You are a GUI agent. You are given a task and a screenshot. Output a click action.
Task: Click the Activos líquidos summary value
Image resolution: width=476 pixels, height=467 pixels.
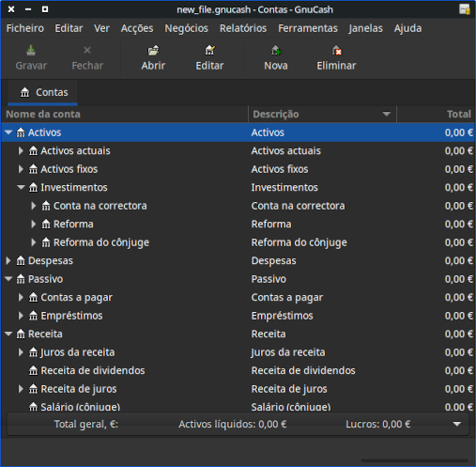point(233,424)
